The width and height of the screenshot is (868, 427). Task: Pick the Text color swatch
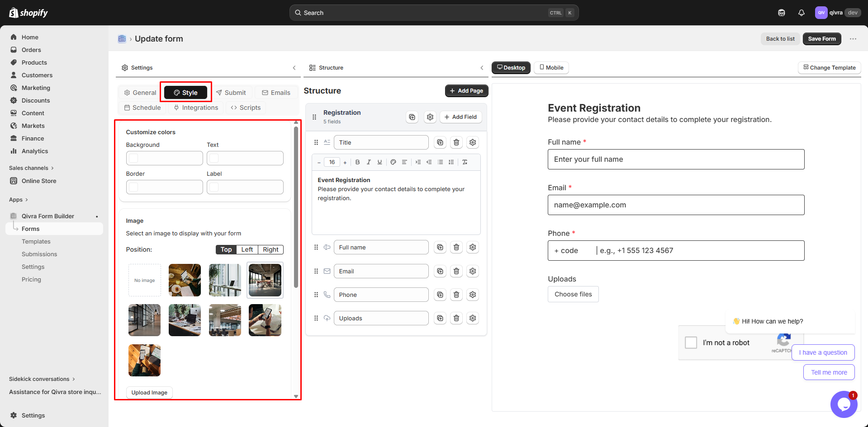214,158
